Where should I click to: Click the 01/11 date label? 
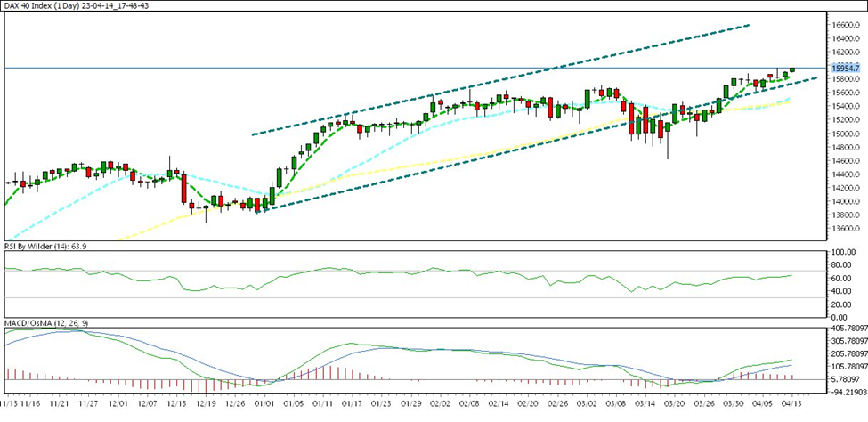322,404
